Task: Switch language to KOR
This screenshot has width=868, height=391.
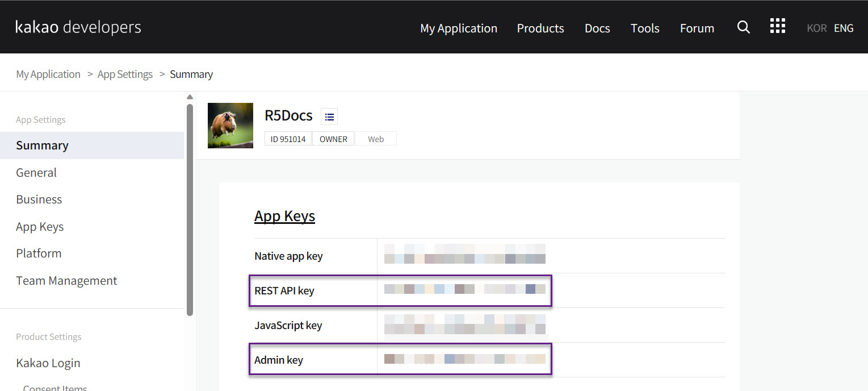Action: coord(816,28)
